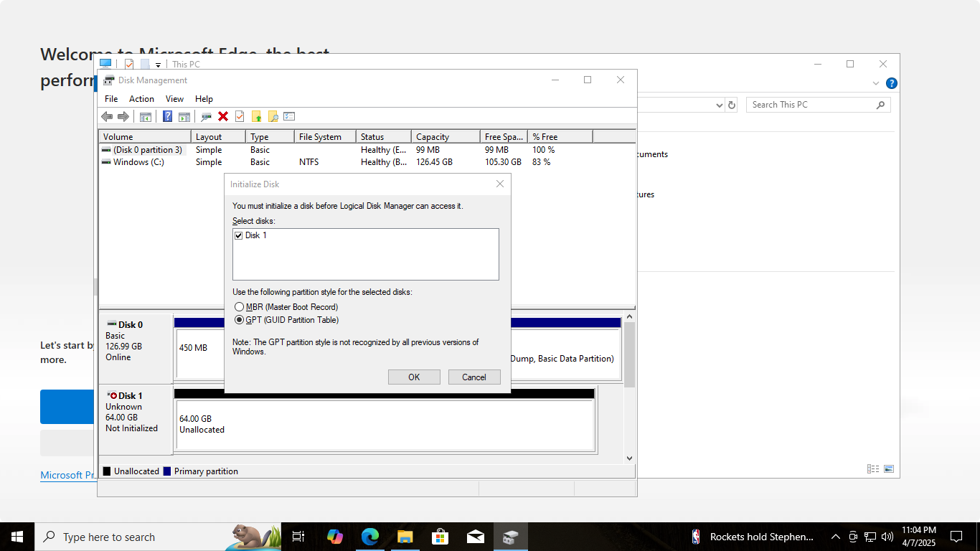Screen dimensions: 980x551
Task: Open Microsoft Store from the taskbar
Action: point(440,537)
